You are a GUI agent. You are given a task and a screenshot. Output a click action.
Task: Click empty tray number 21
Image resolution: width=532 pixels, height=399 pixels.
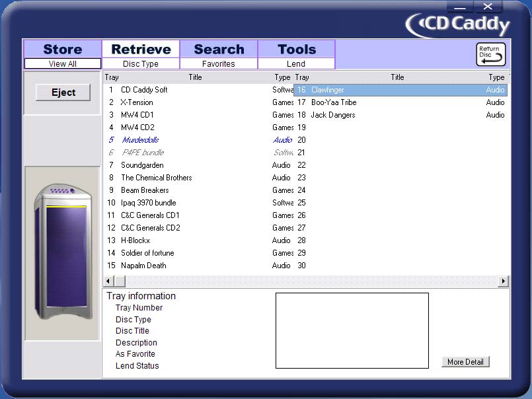[x=301, y=153]
